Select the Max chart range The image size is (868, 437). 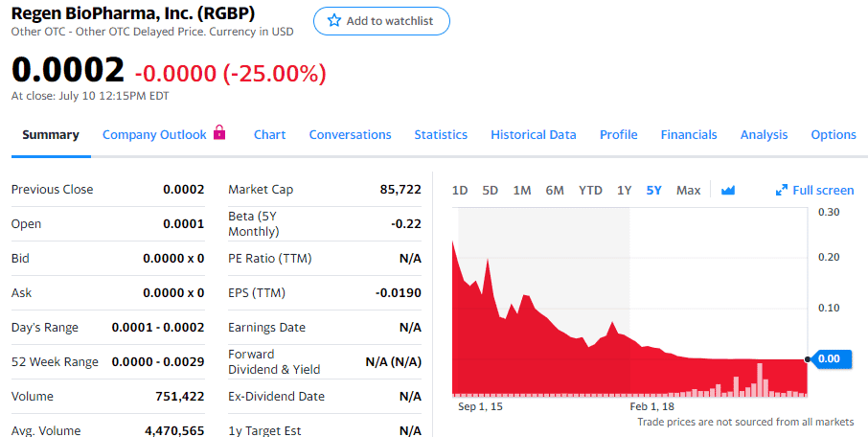(688, 190)
